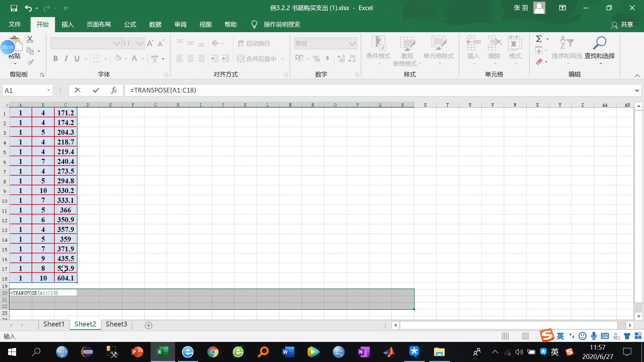Open the Insert Function fx dialog

(114, 90)
